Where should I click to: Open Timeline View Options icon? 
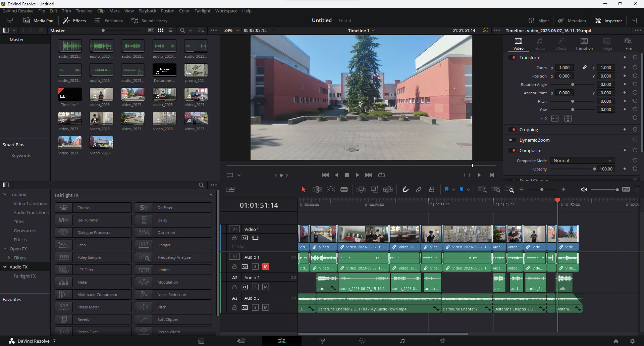(230, 190)
